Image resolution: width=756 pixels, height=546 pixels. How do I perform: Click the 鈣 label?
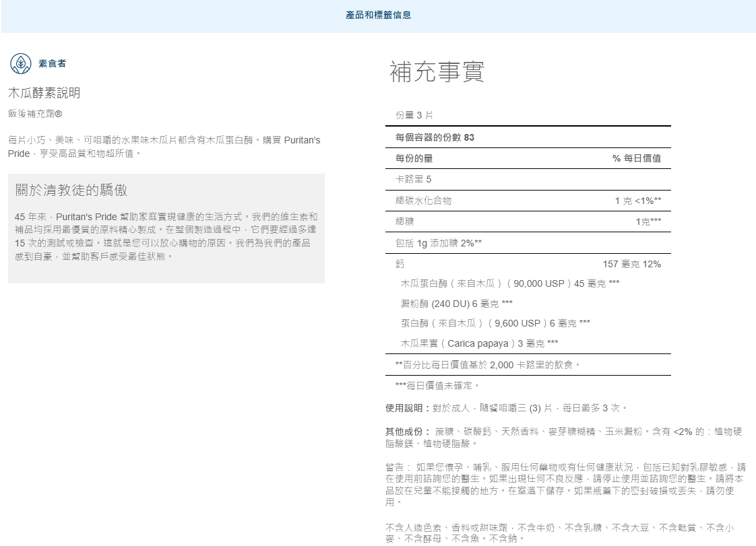pyautogui.click(x=400, y=264)
